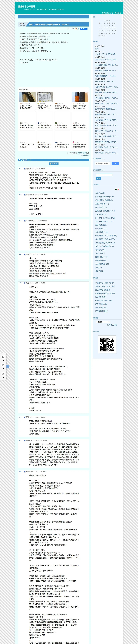138x644 pixels.
Task: Click the avatar icon in comment #6
Action: pyautogui.click(x=25, y=417)
